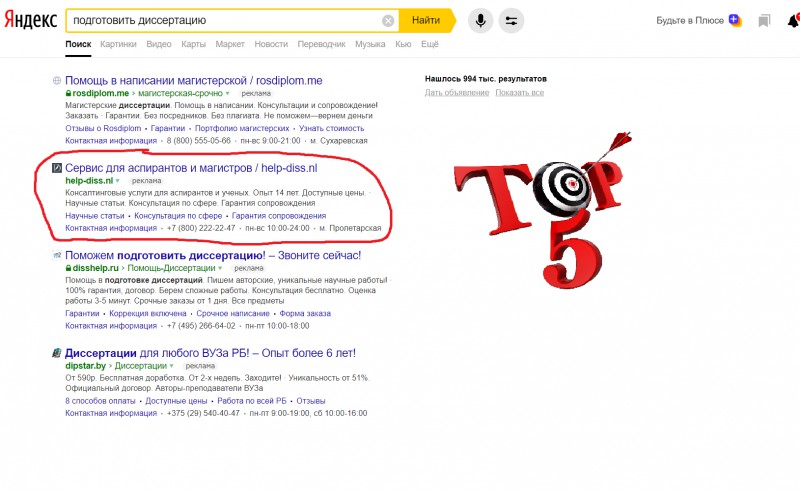Open the Кью tab
The width and height of the screenshot is (800, 491).
[403, 44]
